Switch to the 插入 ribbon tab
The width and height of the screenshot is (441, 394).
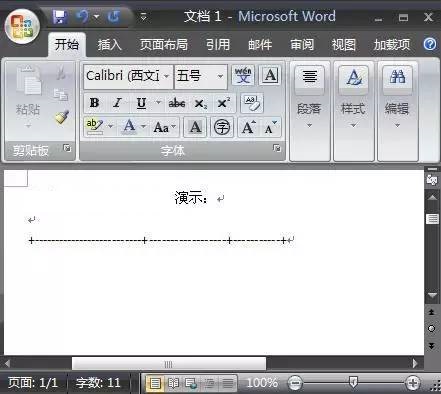[x=110, y=45]
